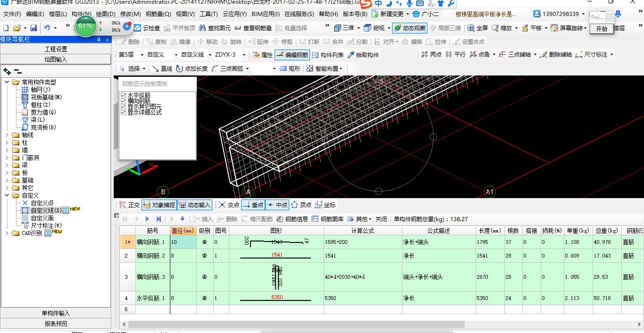Open BIM应用(I) menu
Viewport: 644px width, 333px height.
pos(265,14)
